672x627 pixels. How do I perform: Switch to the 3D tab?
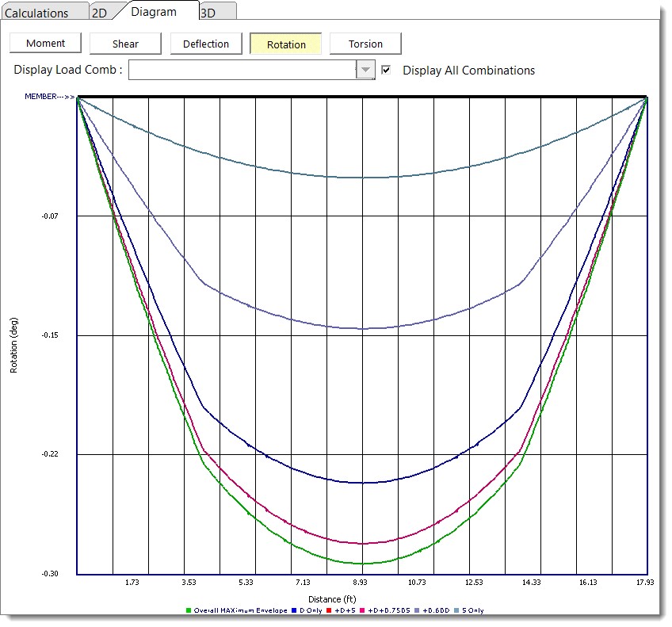pyautogui.click(x=208, y=13)
